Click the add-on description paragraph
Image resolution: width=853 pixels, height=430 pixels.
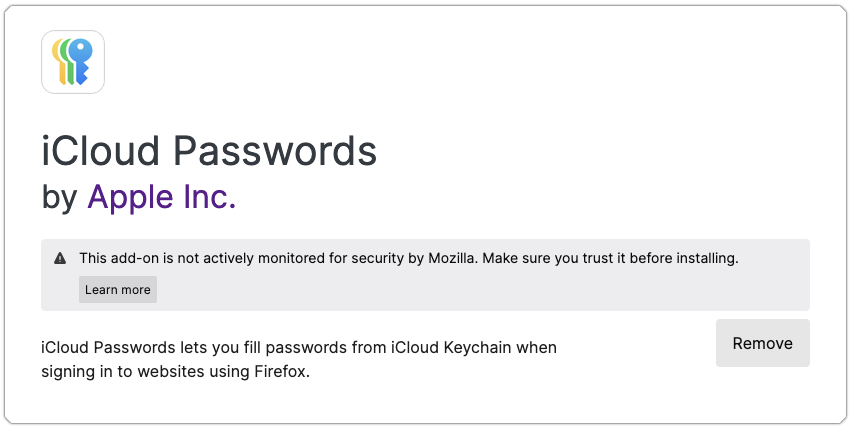tap(298, 359)
